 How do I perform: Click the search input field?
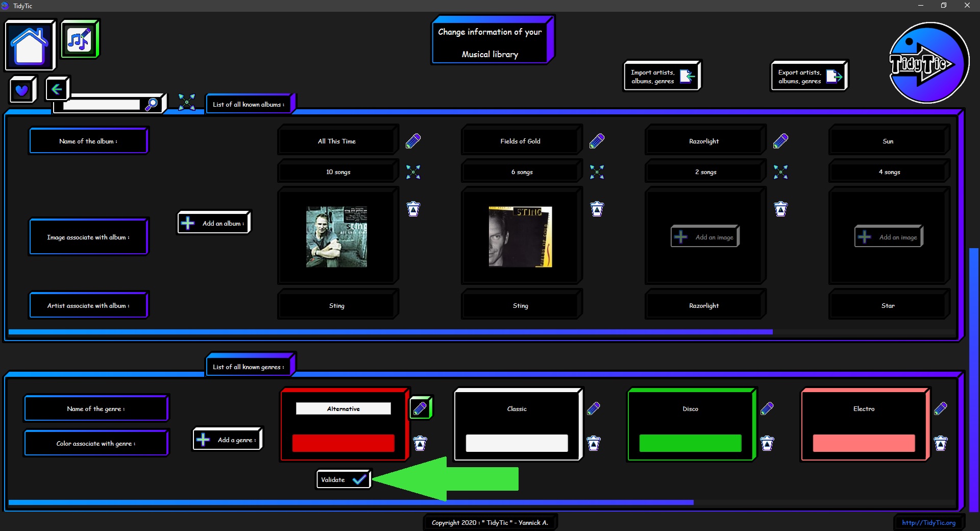tap(102, 105)
